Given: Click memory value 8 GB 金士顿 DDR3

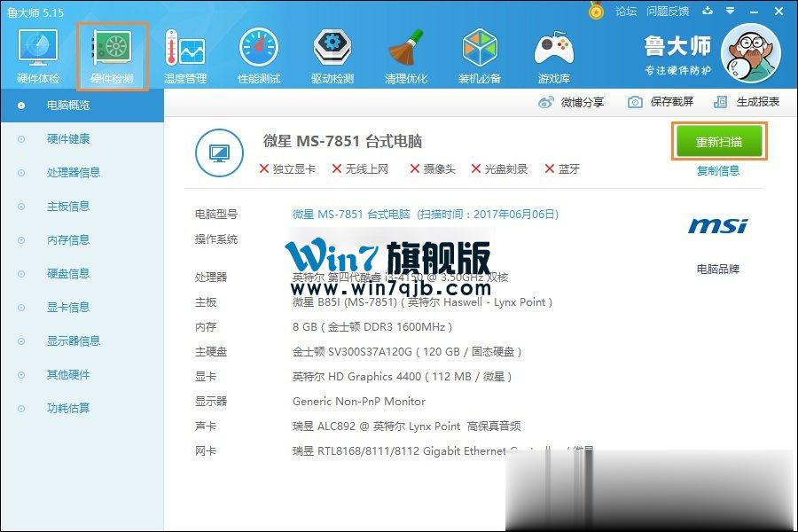Looking at the screenshot, I should tap(372, 327).
